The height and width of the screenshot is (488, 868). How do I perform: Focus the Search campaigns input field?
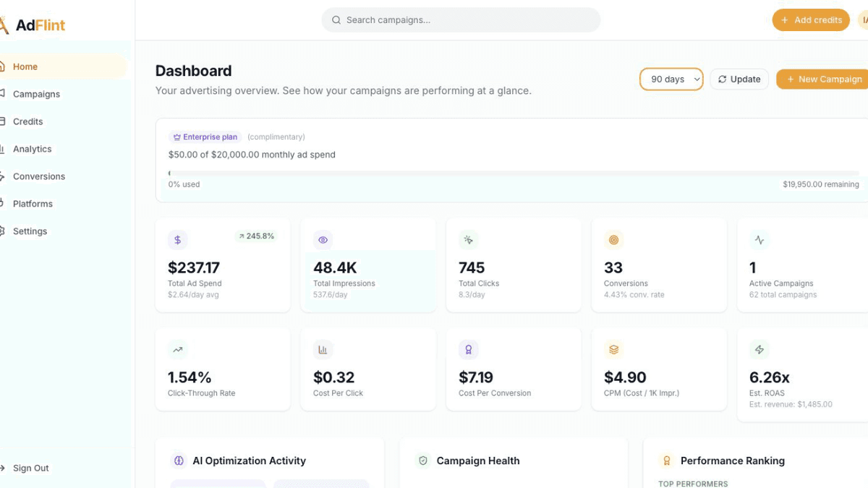(x=461, y=20)
